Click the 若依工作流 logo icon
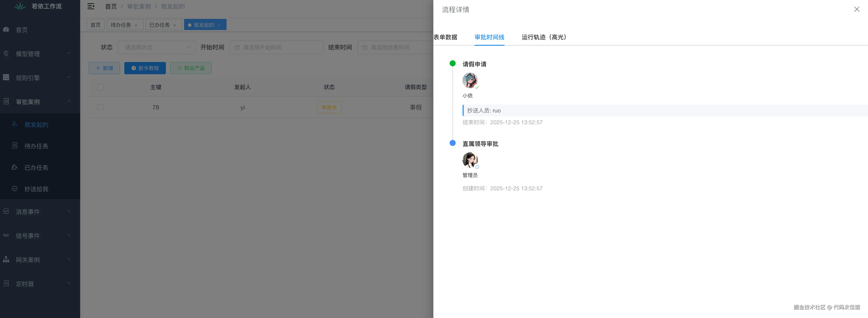 coord(20,6)
